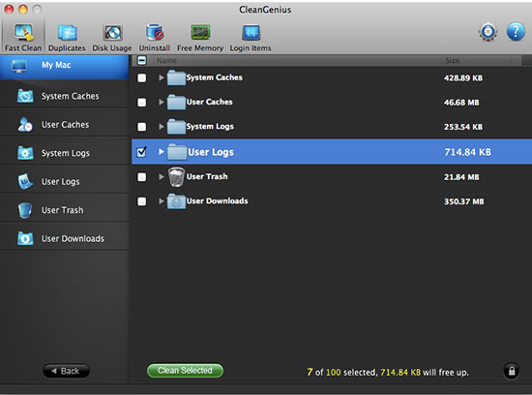This screenshot has width=532, height=395.
Task: Expand the User Downloads row
Action: [162, 201]
